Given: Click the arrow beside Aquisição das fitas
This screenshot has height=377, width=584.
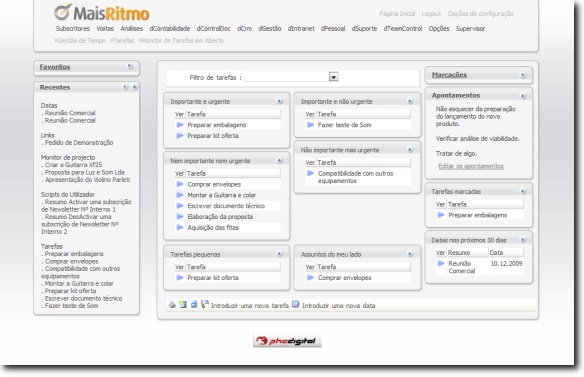Looking at the screenshot, I should point(180,227).
